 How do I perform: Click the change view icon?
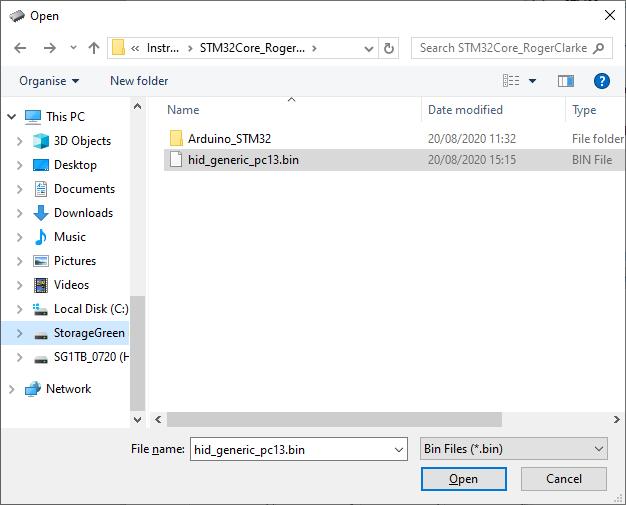pyautogui.click(x=512, y=81)
